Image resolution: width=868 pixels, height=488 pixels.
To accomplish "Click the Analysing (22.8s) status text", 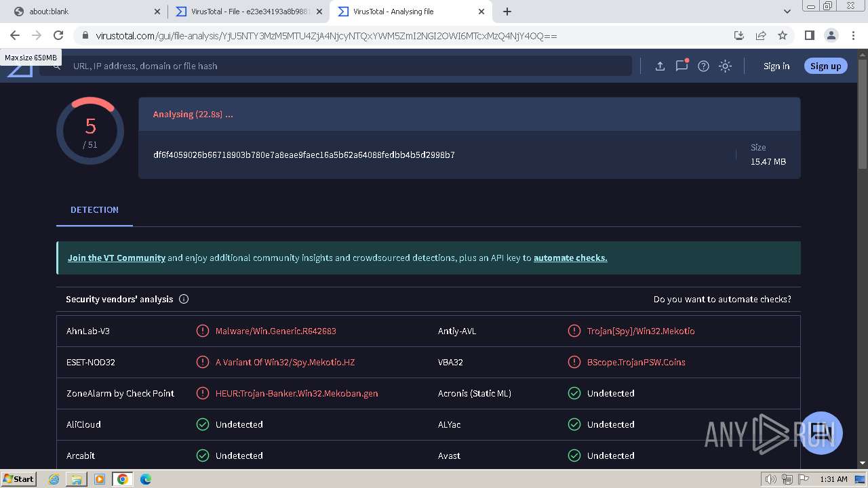I will tap(193, 114).
